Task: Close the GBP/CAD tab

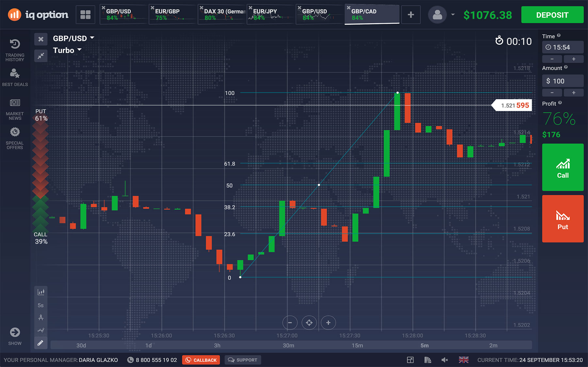Action: (x=349, y=8)
